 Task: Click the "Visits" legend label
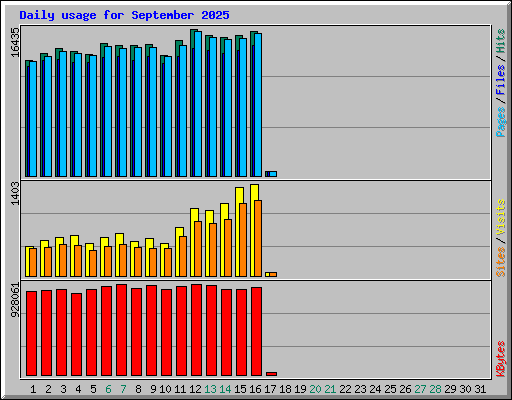coord(500,217)
